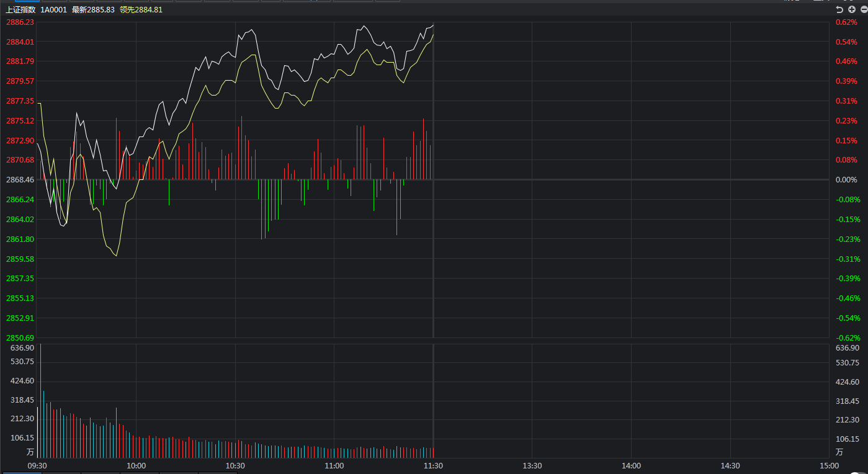Image resolution: width=868 pixels, height=474 pixels.
Task: Click the 最新2885.83 latest price readout
Action: point(93,10)
